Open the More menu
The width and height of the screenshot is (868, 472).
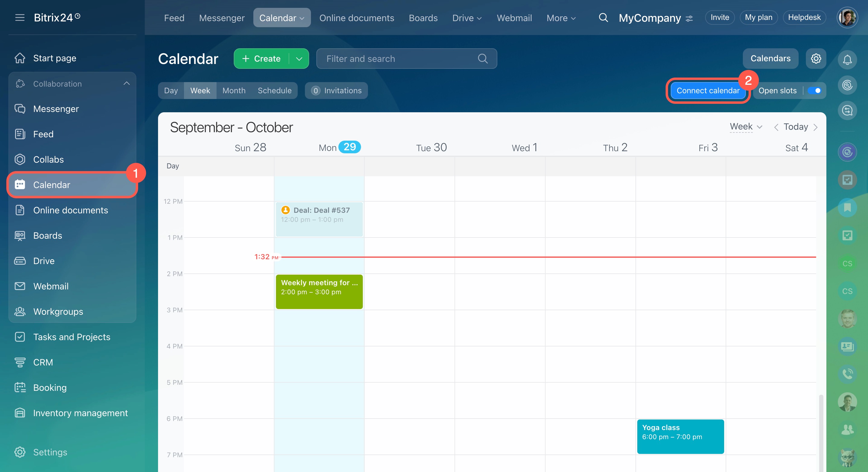point(561,18)
